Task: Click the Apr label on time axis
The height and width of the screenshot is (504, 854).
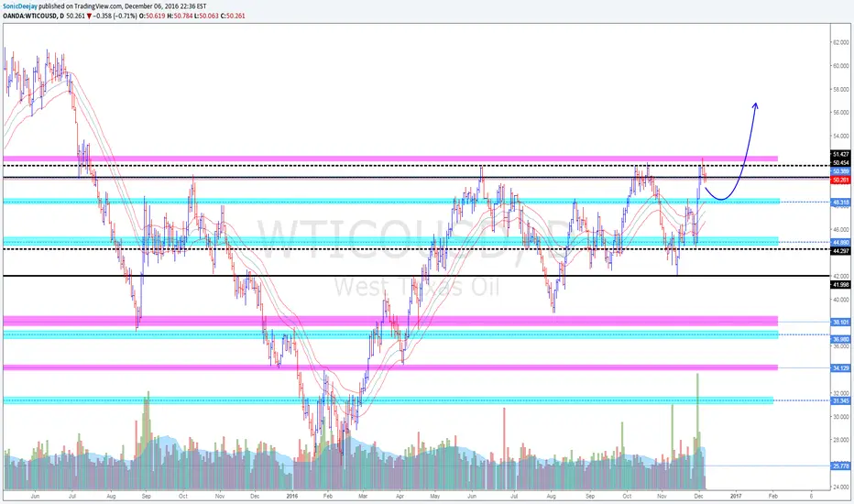Action: coord(400,497)
